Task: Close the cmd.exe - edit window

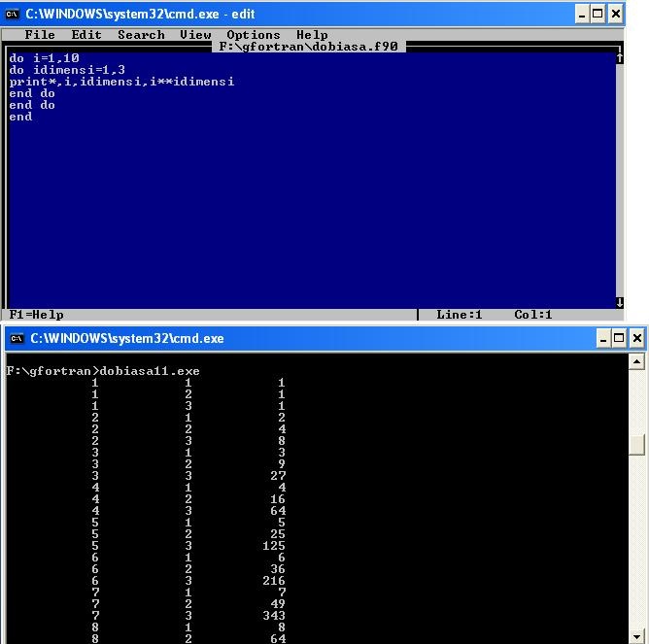Action: [x=615, y=14]
